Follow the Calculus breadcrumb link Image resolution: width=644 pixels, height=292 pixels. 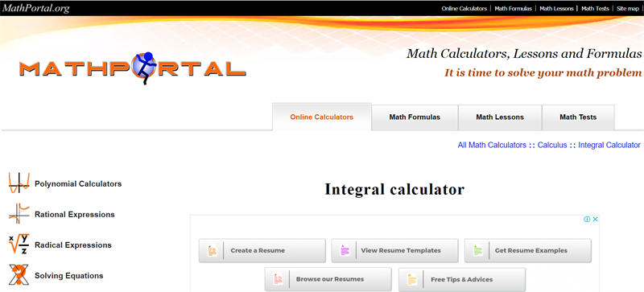tap(552, 145)
